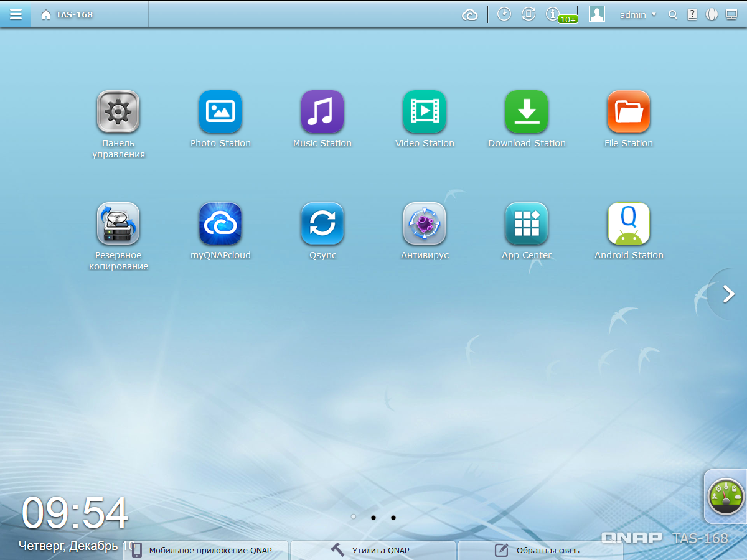Select the third desktop page dot

[393, 517]
